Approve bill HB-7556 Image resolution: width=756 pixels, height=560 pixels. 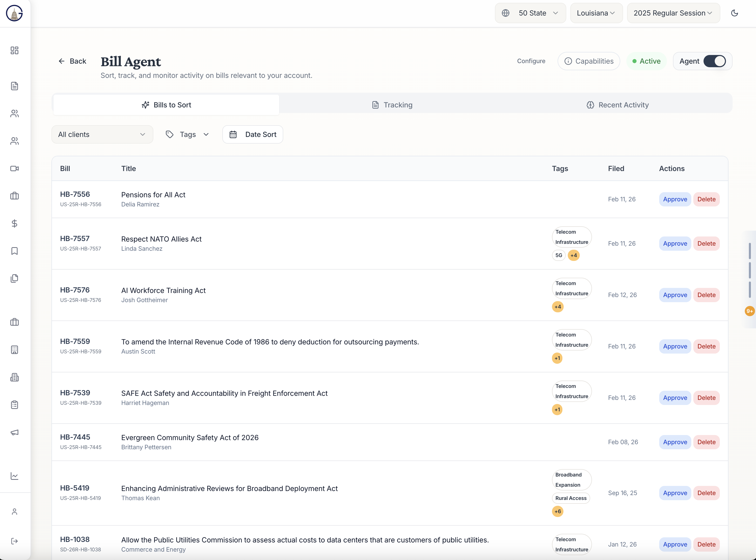tap(674, 199)
